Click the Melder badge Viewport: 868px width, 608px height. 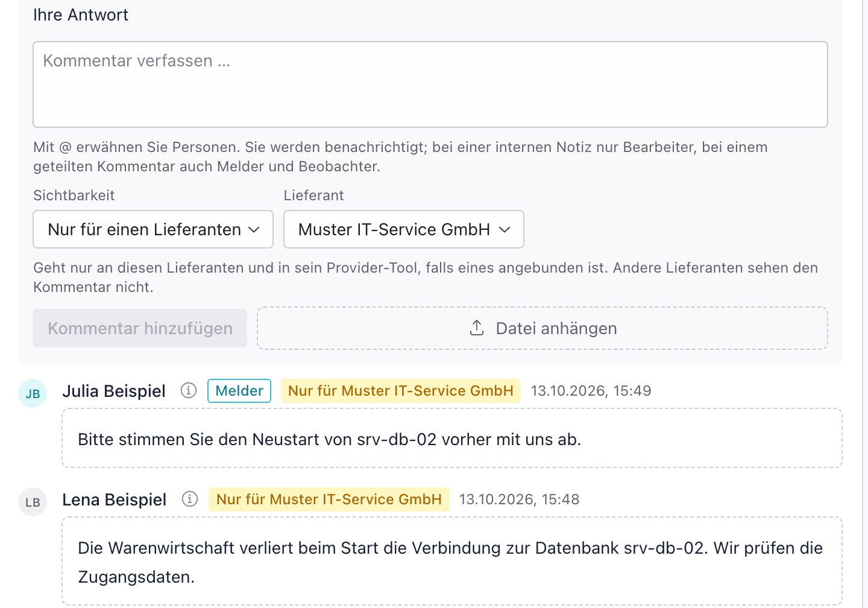click(x=239, y=391)
